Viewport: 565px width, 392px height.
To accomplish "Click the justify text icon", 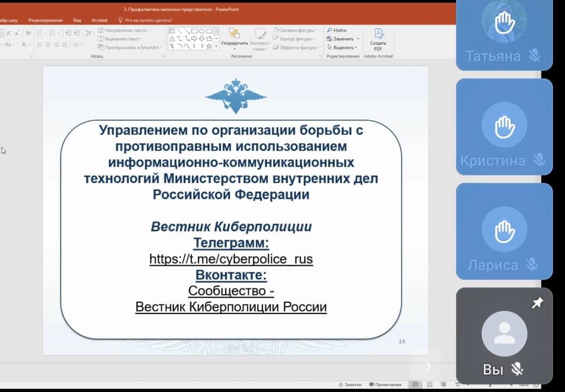I will coord(64,45).
